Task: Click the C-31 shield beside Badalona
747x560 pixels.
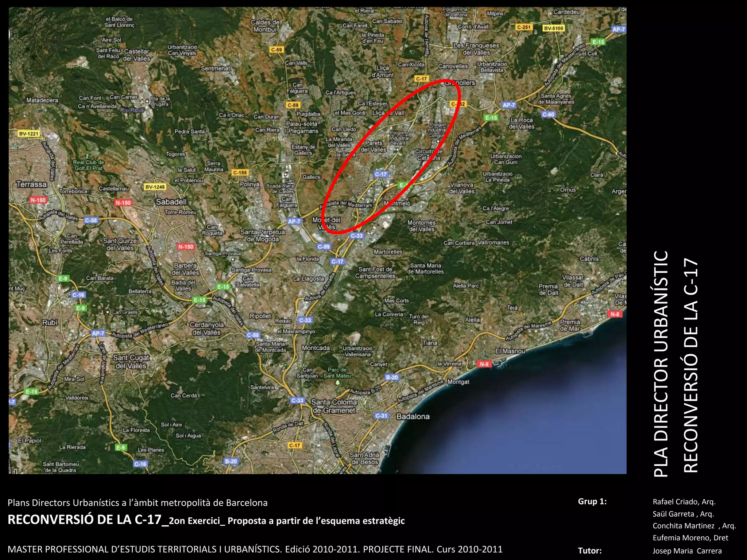Action: click(382, 416)
